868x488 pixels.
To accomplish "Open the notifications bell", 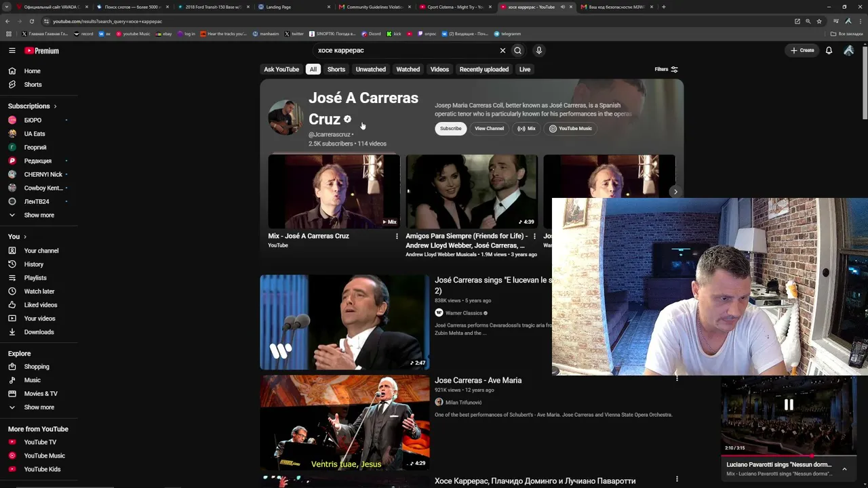I will point(829,50).
